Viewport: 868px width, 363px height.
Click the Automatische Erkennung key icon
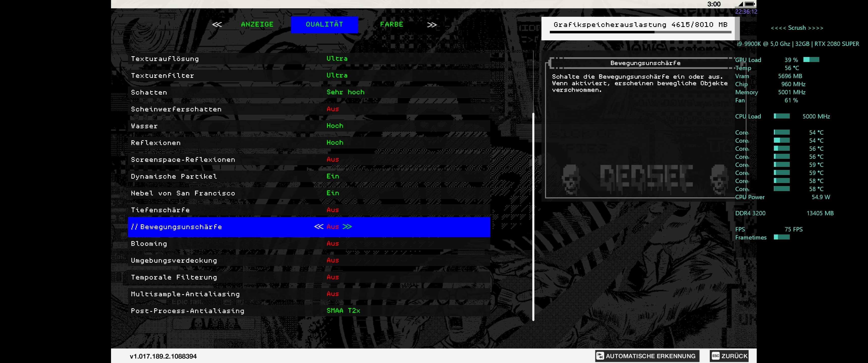point(600,356)
